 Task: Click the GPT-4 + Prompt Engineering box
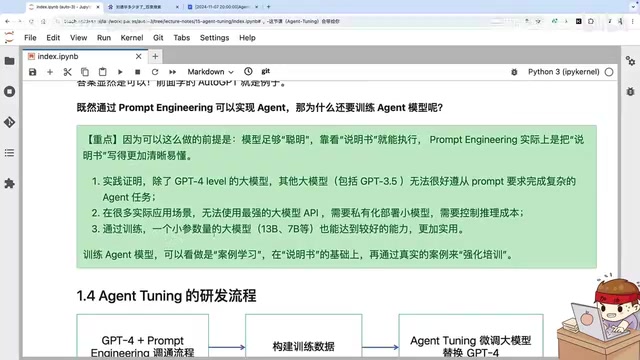click(142, 337)
